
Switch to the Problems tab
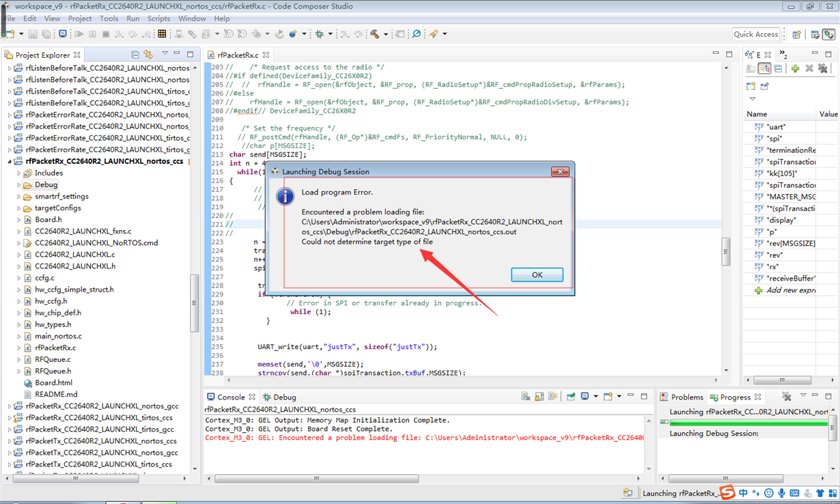tap(682, 397)
